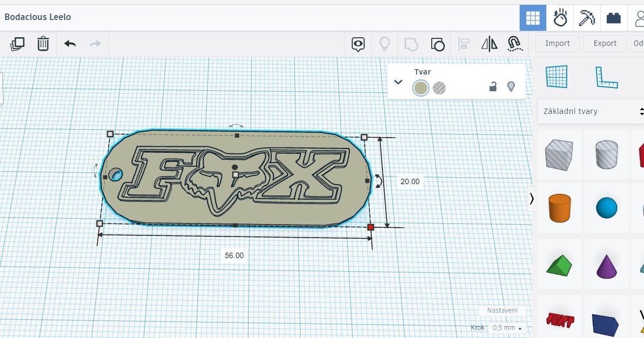Delete the selected shape with trash icon
Screen dimensions: 644x338
click(x=43, y=44)
